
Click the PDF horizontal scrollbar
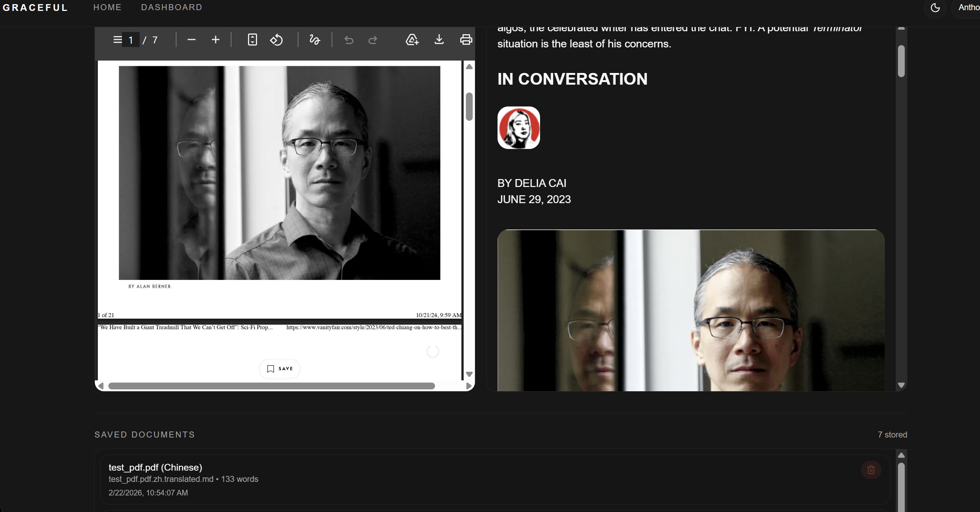[271, 386]
